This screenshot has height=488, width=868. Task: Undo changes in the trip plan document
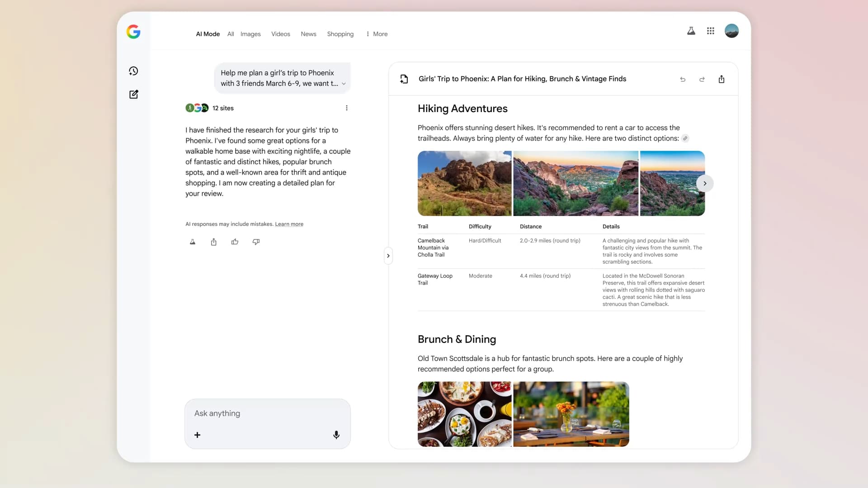(x=683, y=79)
